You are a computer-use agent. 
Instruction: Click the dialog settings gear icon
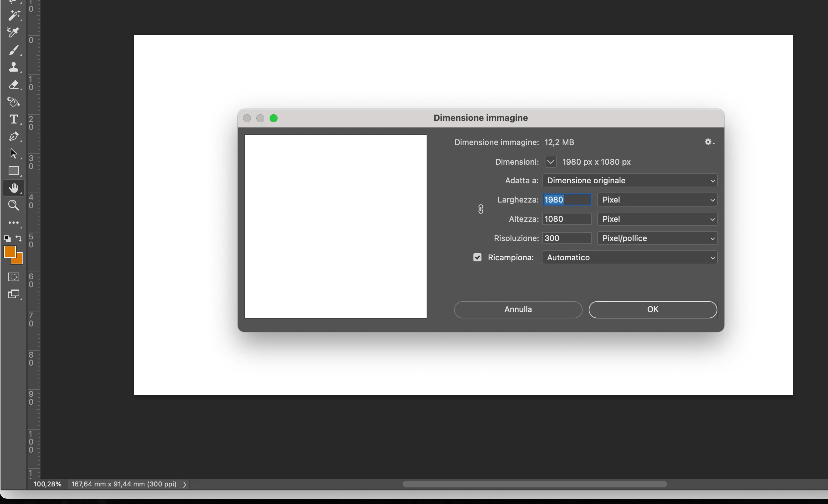[708, 142]
